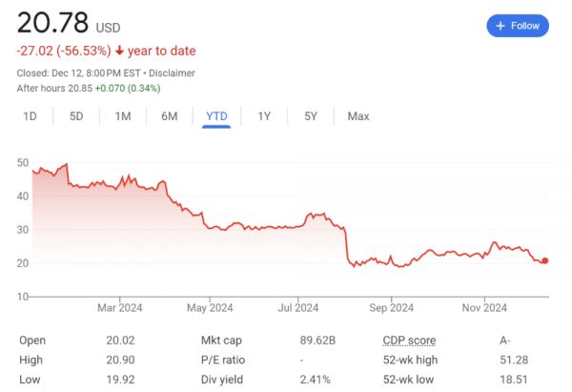Click the Jul 2024 axis label
The height and width of the screenshot is (392, 572).
click(300, 307)
